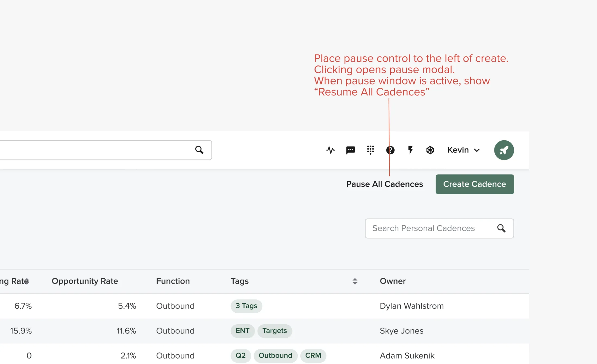This screenshot has width=597, height=364.
Task: Select the Targets tag pill
Action: [274, 331]
